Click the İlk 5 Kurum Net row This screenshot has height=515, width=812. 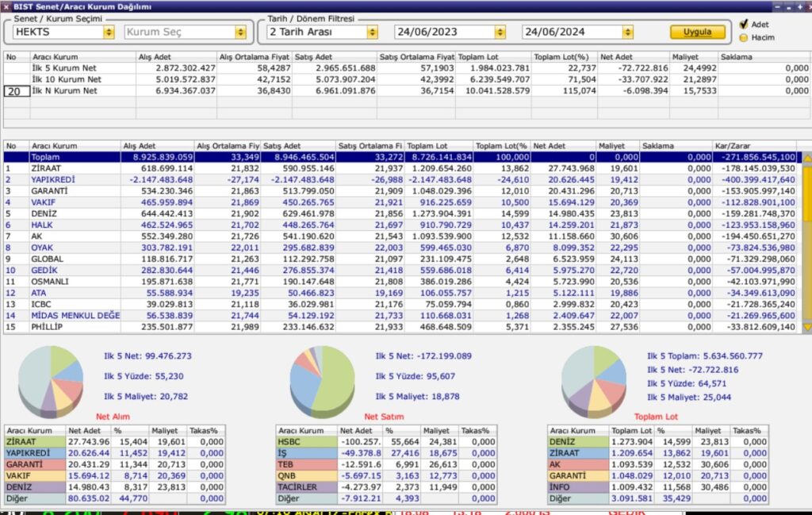coord(407,68)
